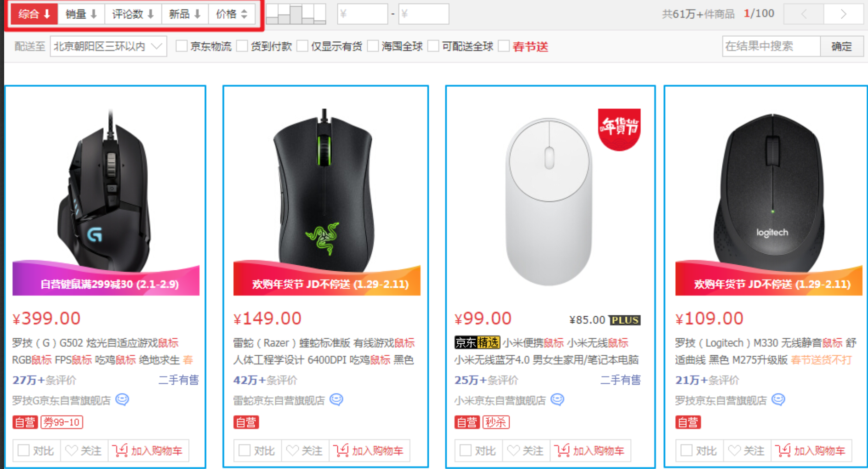868x469 pixels.
Task: Select the 评论数 sorting tab
Action: point(133,14)
